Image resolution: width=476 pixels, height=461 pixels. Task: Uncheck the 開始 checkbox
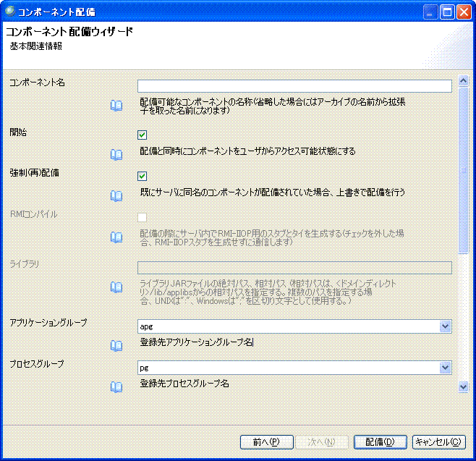coord(143,135)
